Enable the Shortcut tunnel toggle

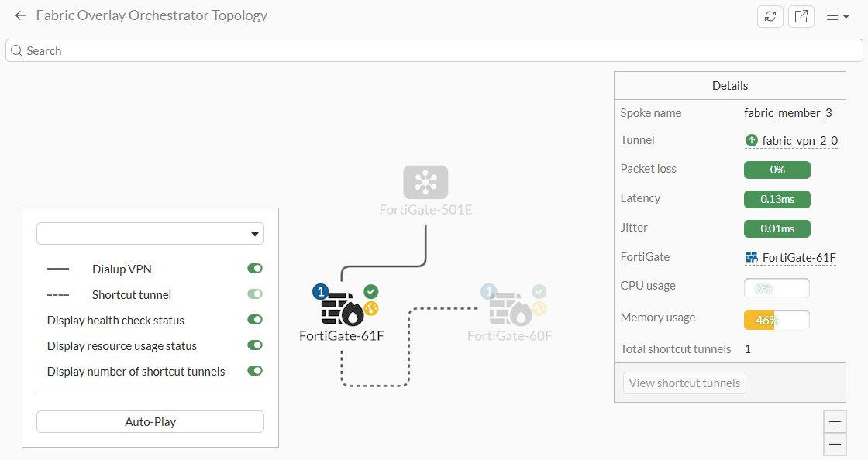click(255, 294)
